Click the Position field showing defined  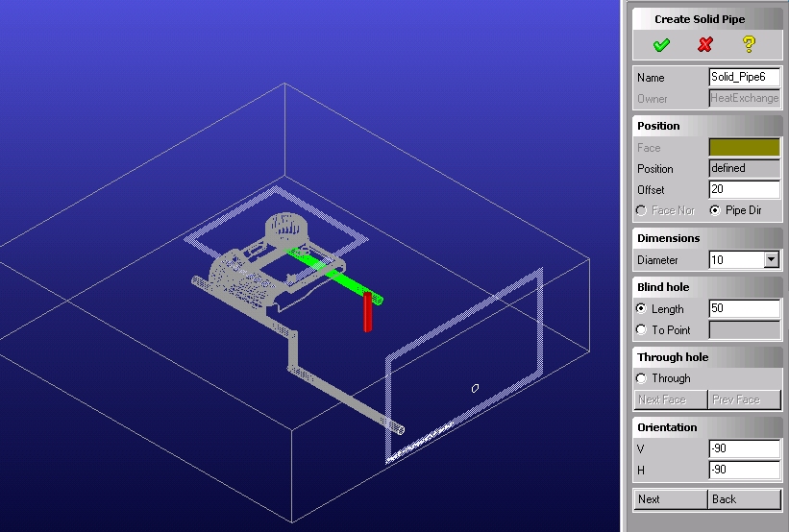[x=744, y=168]
